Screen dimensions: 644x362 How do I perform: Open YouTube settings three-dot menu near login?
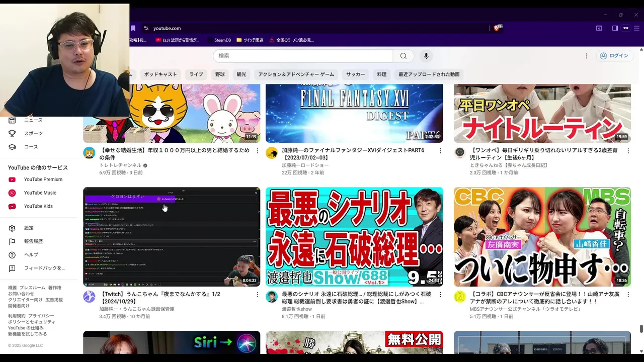pos(586,56)
